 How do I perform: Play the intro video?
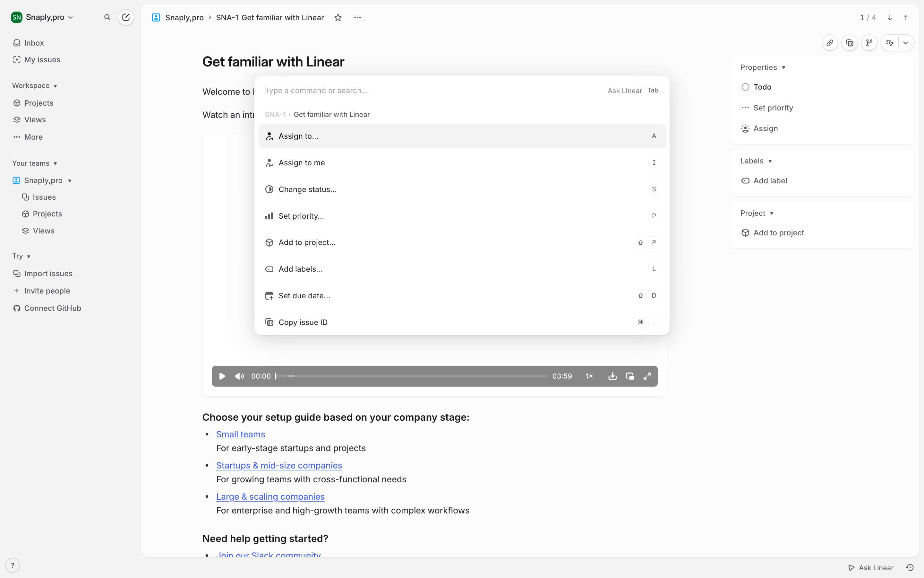click(222, 376)
